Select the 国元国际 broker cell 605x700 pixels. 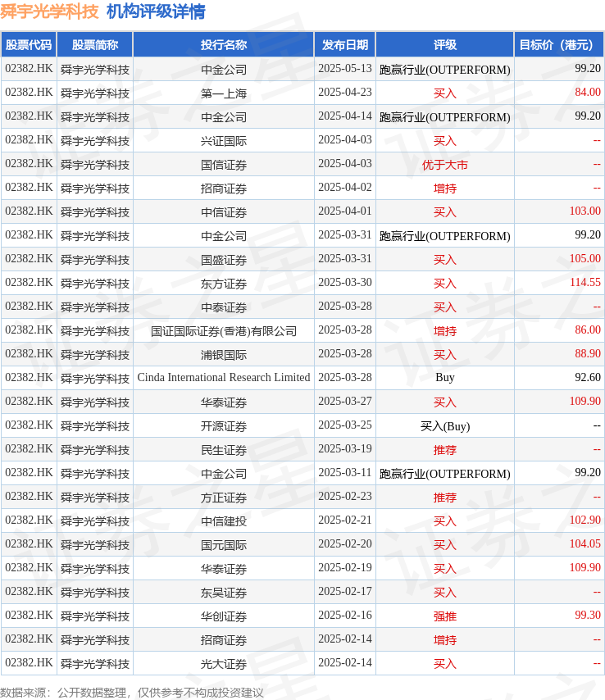point(224,544)
